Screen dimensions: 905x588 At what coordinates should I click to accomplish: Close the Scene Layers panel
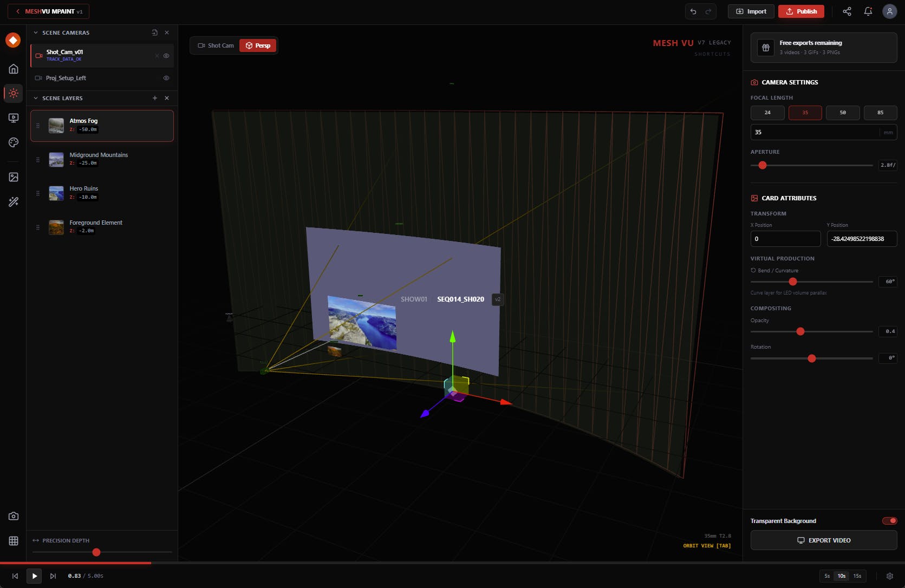pyautogui.click(x=167, y=98)
